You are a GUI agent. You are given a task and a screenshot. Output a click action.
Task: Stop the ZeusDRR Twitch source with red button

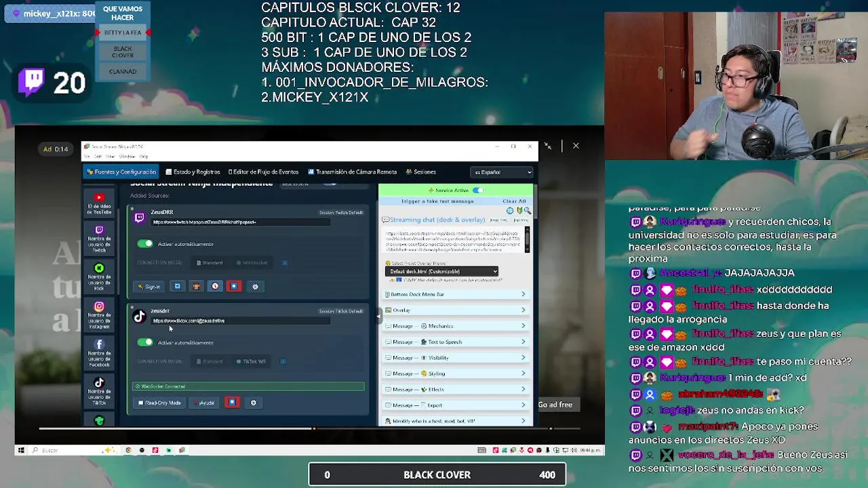(234, 286)
